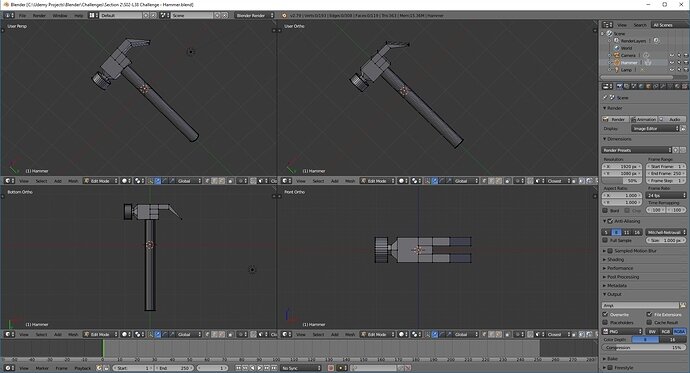Toggle the Anti-Aliasing checkbox
Image resolution: width=690 pixels, height=373 pixels.
pos(610,221)
